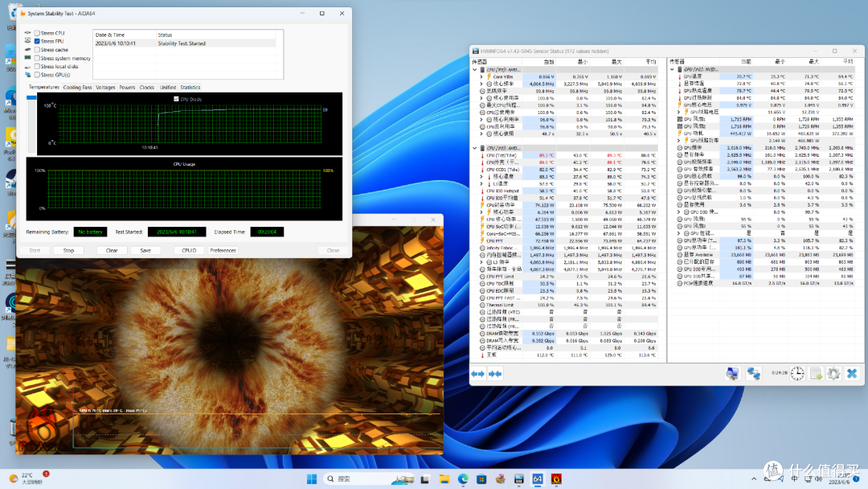Uncheck the Stress FPU checkbox
Screen dimensions: 868x489
37,42
